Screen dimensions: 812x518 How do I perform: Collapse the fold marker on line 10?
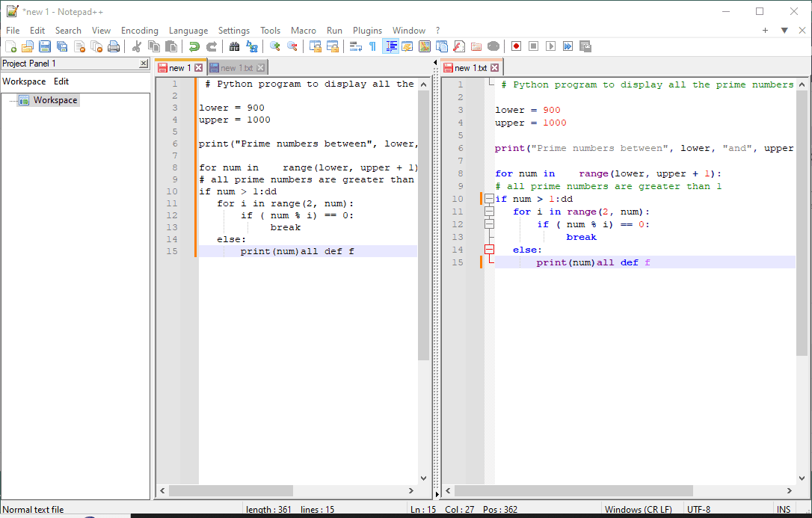click(x=490, y=199)
